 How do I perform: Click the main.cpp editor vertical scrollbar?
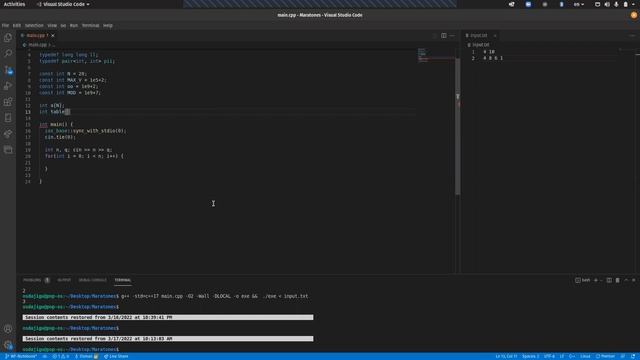click(x=458, y=127)
